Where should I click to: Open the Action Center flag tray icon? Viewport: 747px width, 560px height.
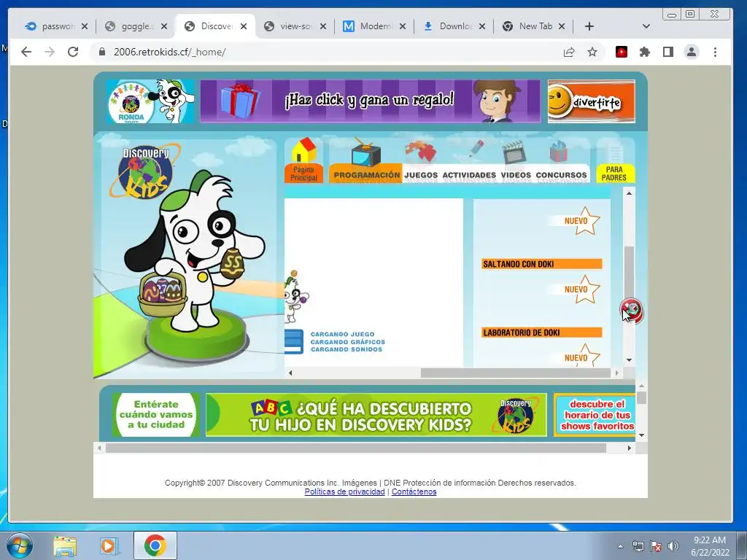point(656,546)
